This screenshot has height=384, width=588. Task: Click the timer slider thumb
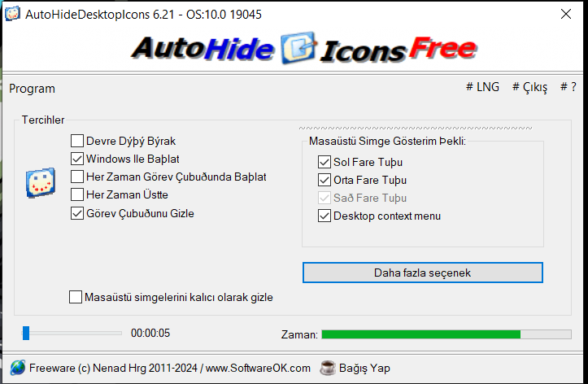pyautogui.click(x=26, y=333)
